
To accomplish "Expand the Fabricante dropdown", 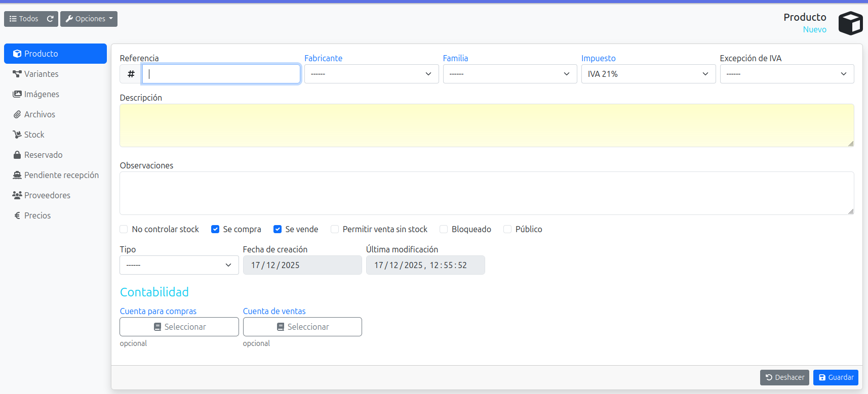I will pos(371,74).
